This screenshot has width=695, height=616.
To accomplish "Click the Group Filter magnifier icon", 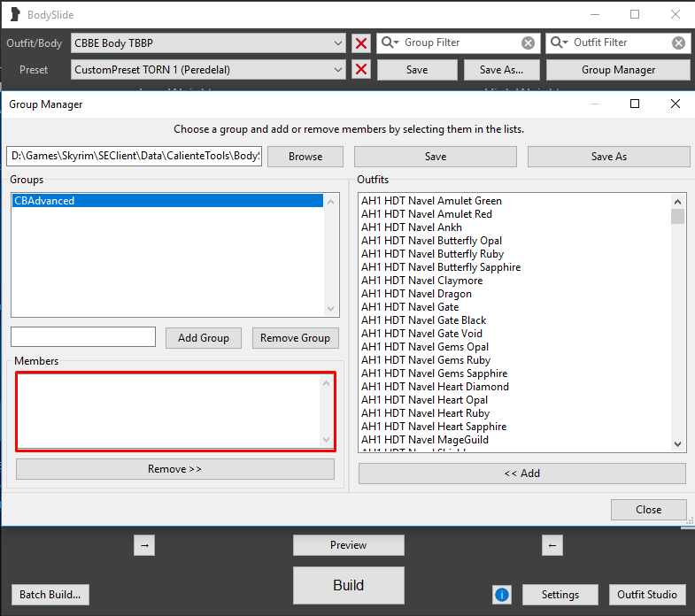I will [x=390, y=42].
